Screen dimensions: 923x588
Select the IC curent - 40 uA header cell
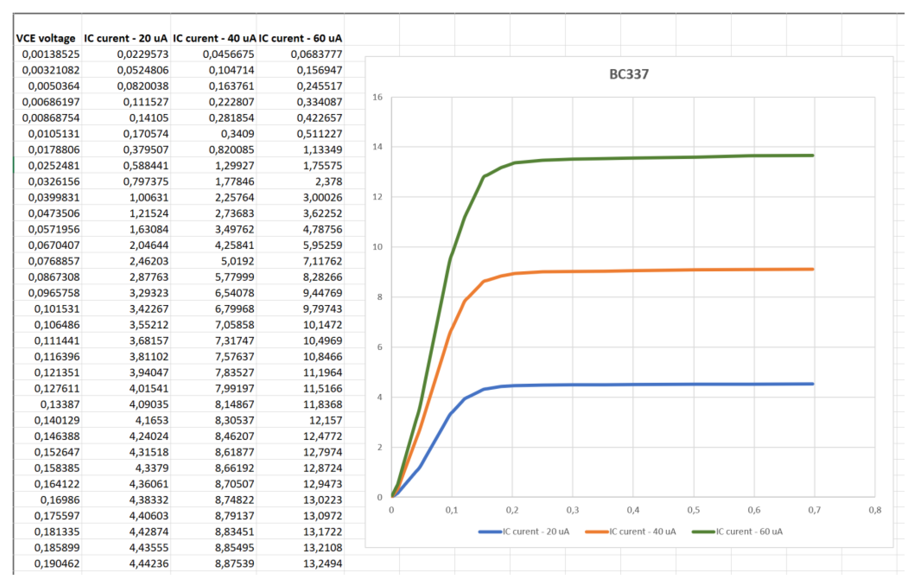pyautogui.click(x=213, y=38)
